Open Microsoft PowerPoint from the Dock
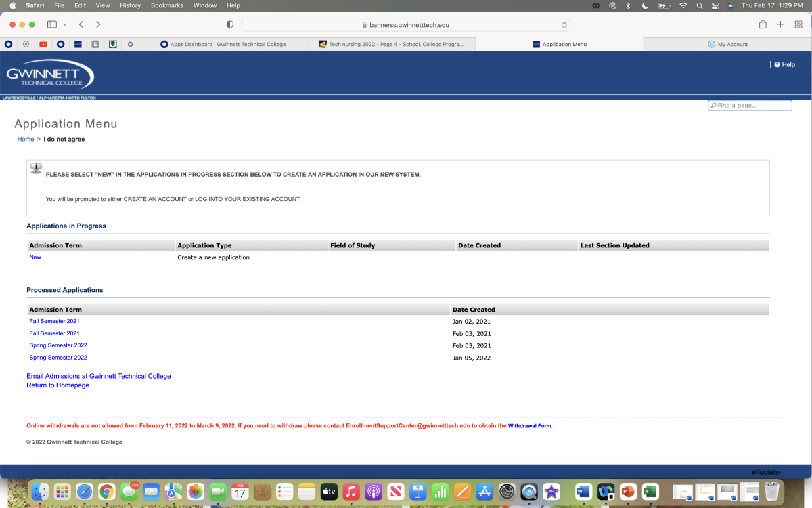812x508 pixels. point(628,491)
